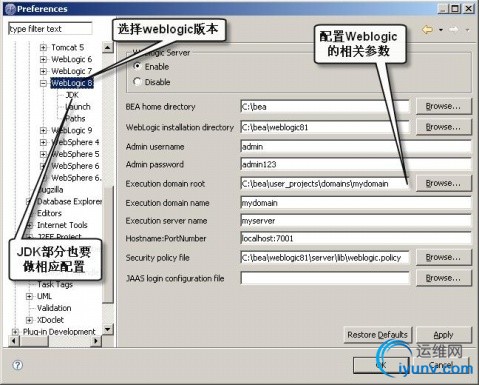The image size is (479, 385).
Task: Click the Admin username field
Action: tap(356, 147)
